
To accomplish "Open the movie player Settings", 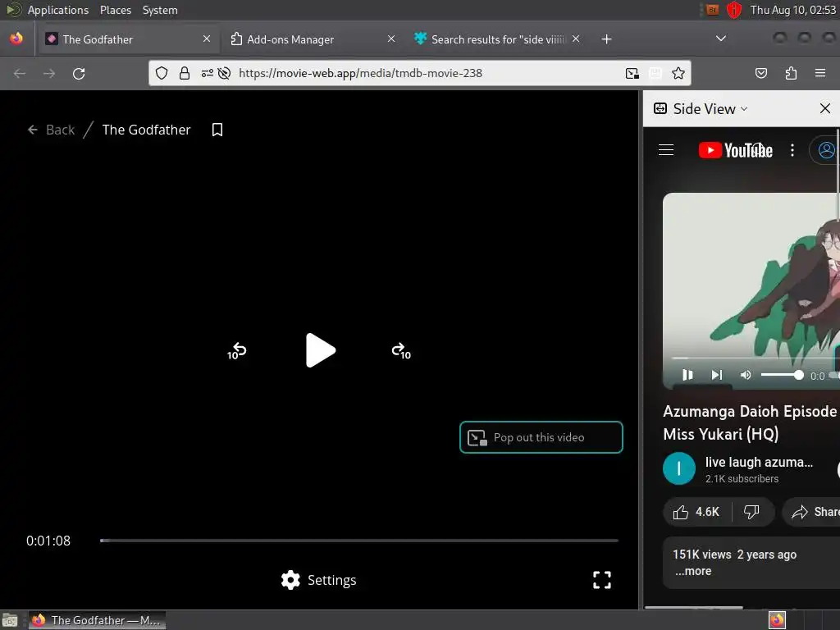I will [319, 580].
